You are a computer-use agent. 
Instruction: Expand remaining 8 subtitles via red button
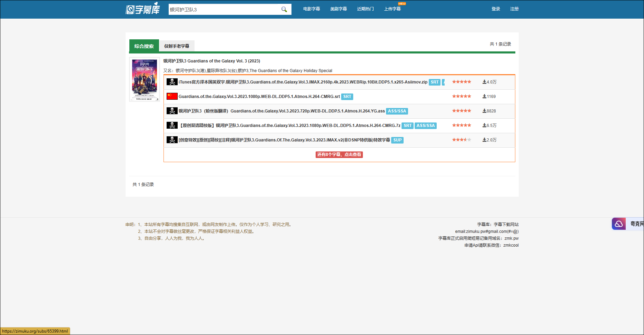[339, 155]
